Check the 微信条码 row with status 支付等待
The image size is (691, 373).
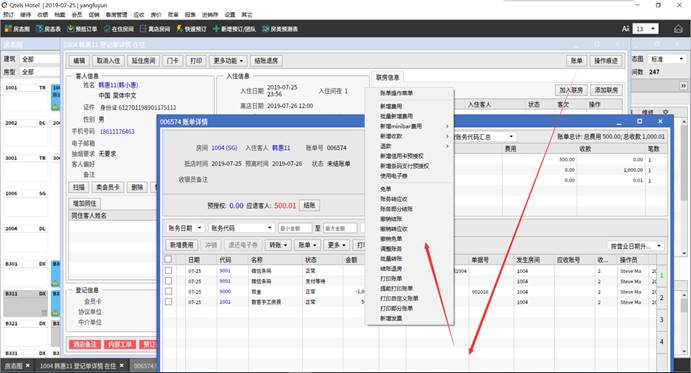168,281
